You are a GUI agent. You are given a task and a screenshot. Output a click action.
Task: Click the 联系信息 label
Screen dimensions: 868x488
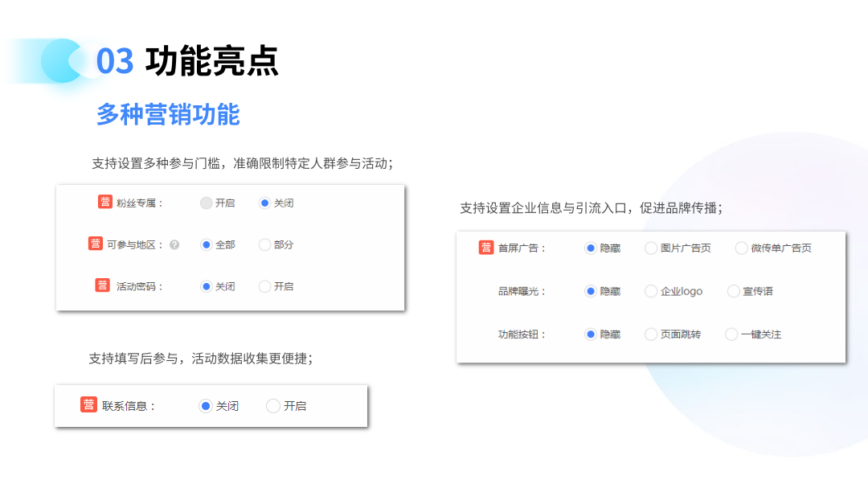129,406
